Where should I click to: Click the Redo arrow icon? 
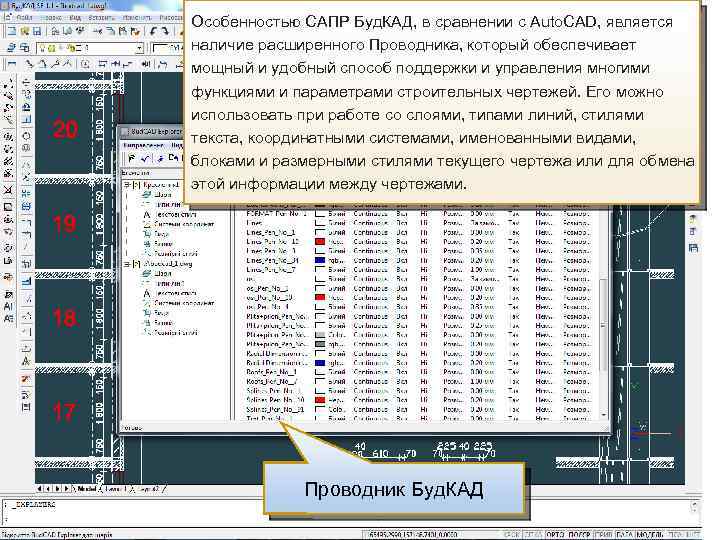166,31
